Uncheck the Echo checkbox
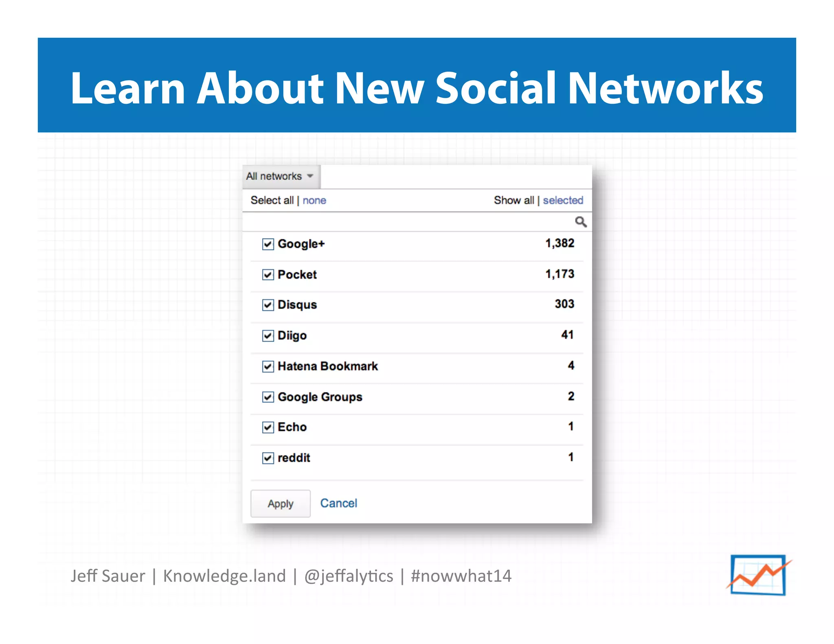 tap(268, 427)
